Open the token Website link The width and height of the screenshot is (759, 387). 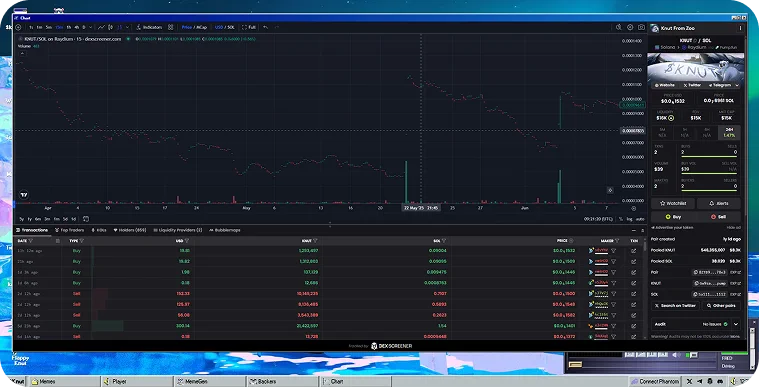coord(665,85)
